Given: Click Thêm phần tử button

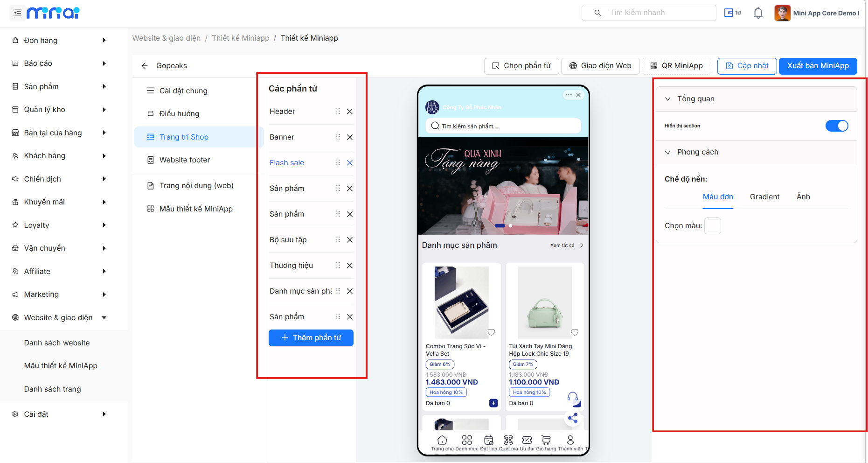Looking at the screenshot, I should coord(311,338).
